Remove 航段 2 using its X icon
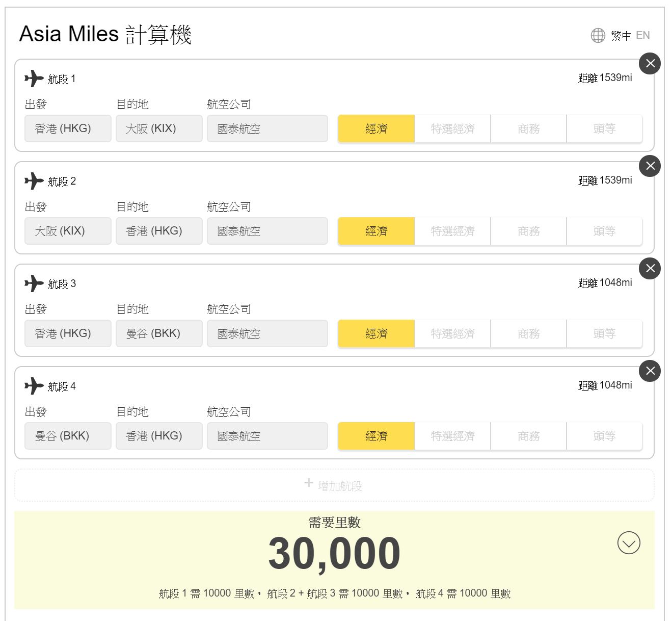The width and height of the screenshot is (672, 621). [x=650, y=166]
